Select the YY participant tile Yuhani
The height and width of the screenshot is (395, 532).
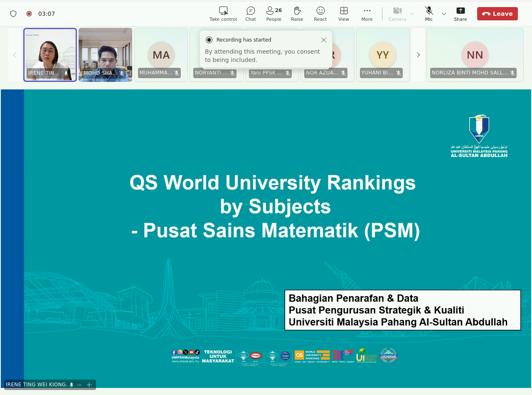pos(383,55)
